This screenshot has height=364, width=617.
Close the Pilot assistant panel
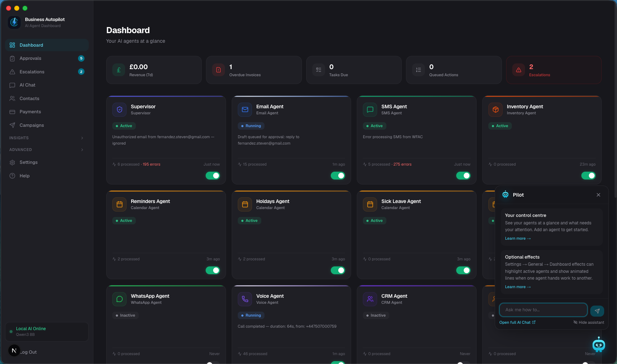598,195
